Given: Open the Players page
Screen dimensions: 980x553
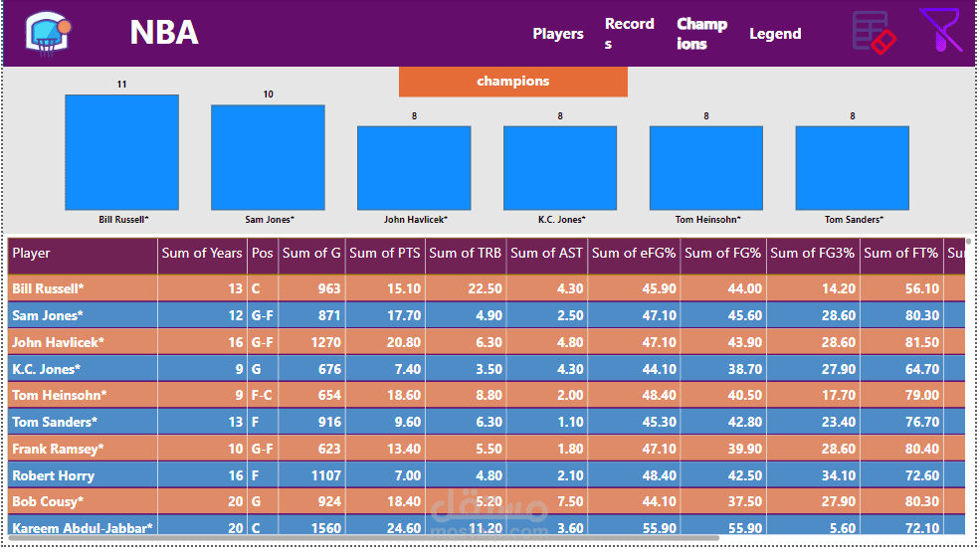Looking at the screenshot, I should pyautogui.click(x=558, y=34).
